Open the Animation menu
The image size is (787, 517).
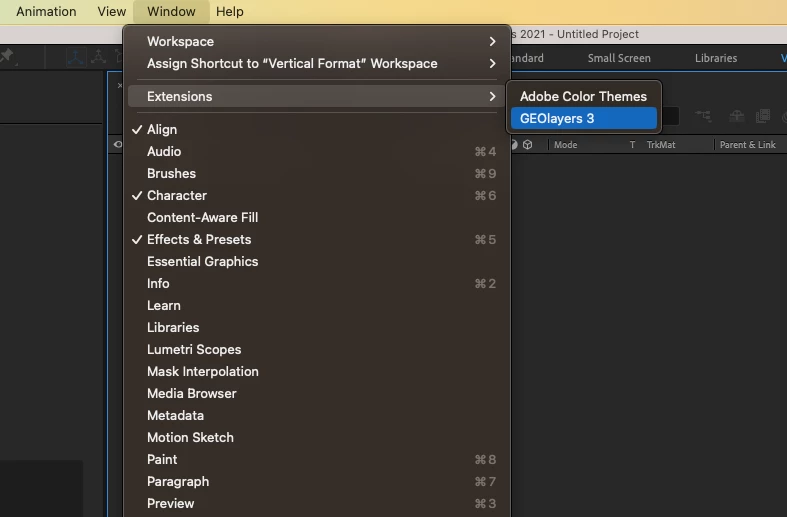(46, 12)
